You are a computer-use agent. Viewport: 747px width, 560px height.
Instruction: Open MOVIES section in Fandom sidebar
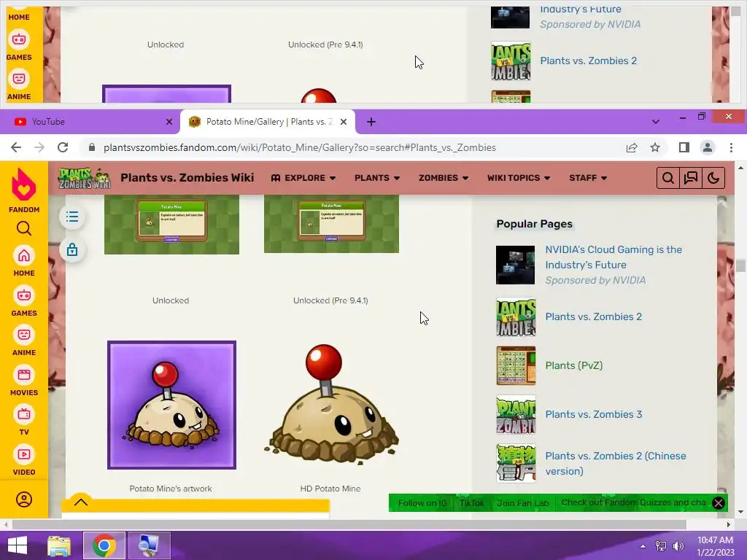click(x=24, y=381)
